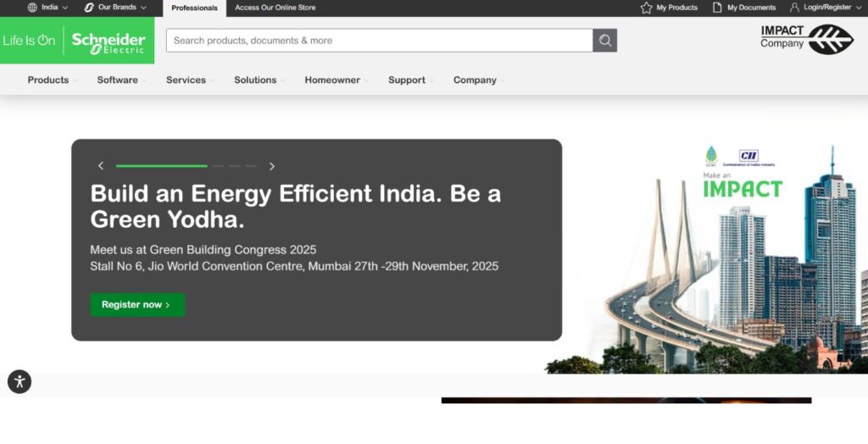Click the Login/Register link text
Screen dimensions: 868x444
[x=827, y=8]
